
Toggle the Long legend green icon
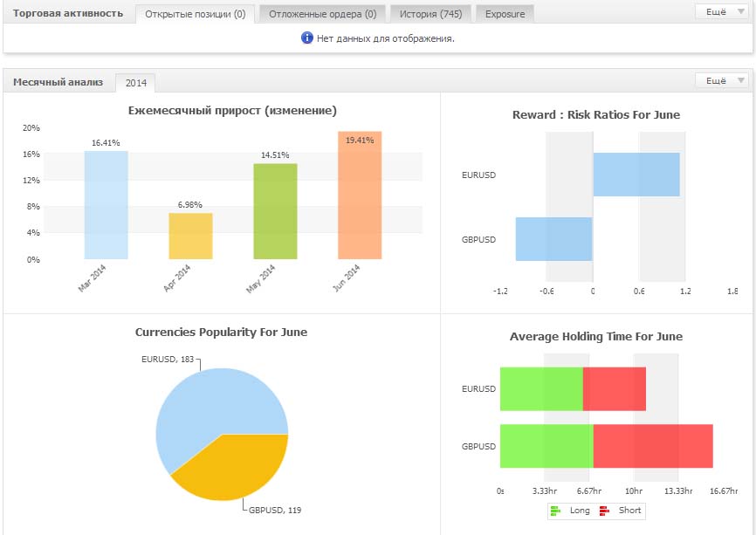(556, 511)
